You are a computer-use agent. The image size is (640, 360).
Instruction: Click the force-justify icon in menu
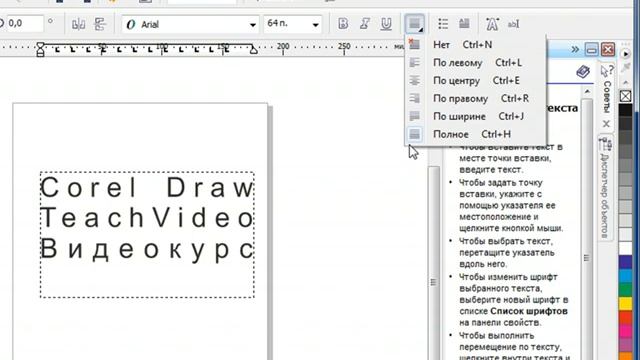pyautogui.click(x=414, y=134)
